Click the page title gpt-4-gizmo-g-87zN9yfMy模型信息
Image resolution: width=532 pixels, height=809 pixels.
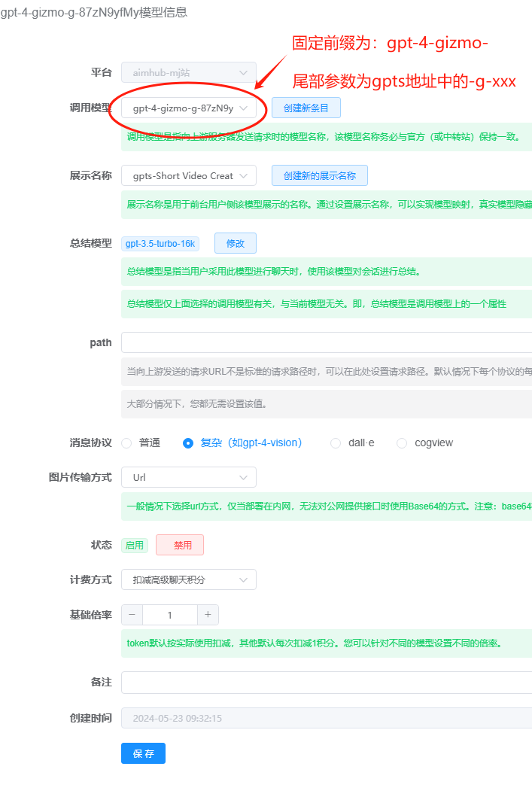94,12
